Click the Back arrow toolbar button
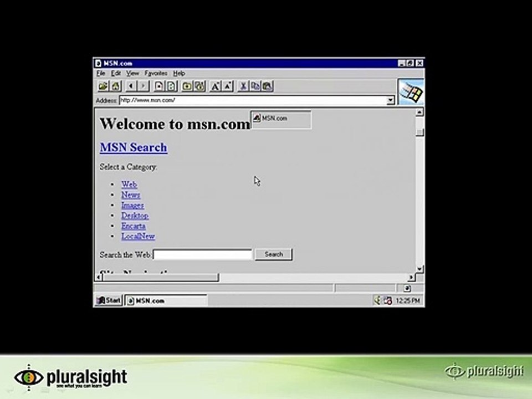Viewport: 532px width, 399px height. 131,86
